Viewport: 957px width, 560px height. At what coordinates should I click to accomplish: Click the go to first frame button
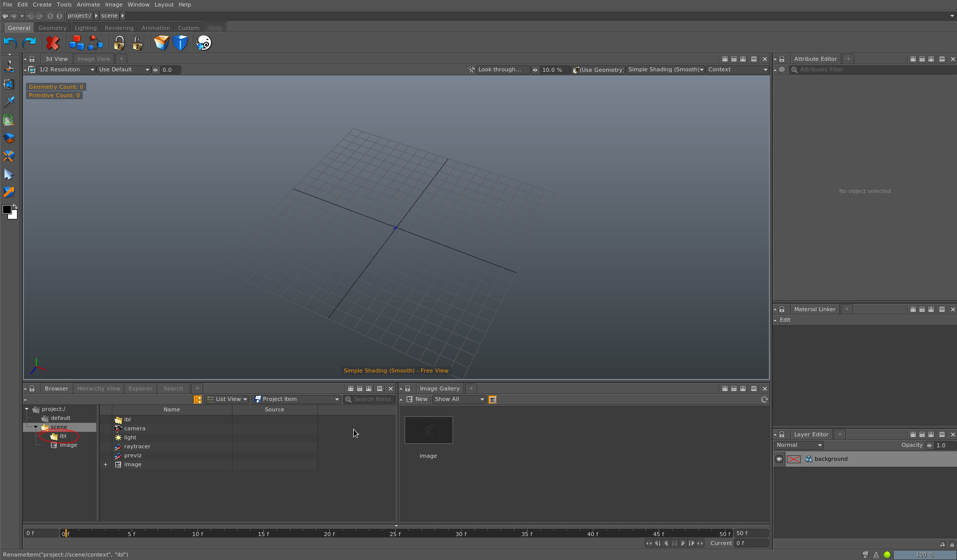pos(649,544)
